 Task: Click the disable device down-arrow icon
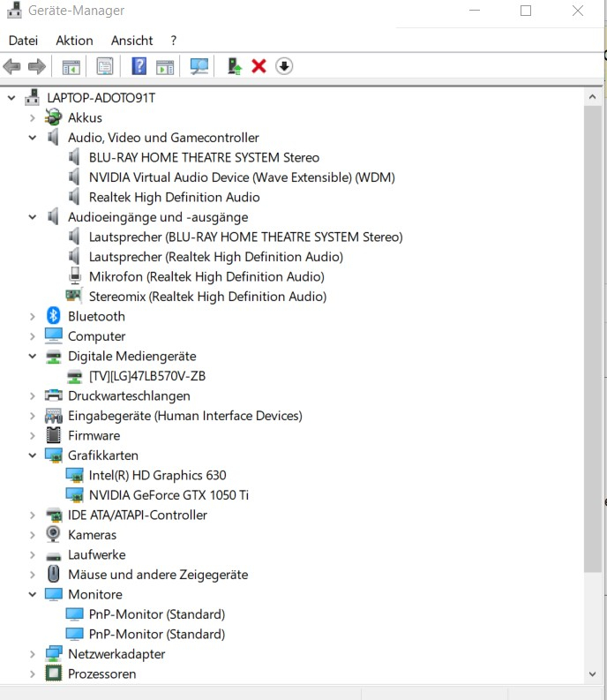284,66
